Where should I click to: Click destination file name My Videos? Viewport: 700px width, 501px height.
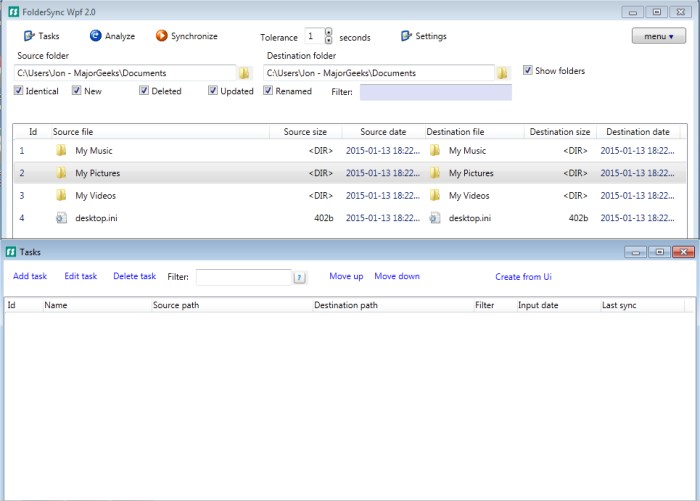coord(469,196)
